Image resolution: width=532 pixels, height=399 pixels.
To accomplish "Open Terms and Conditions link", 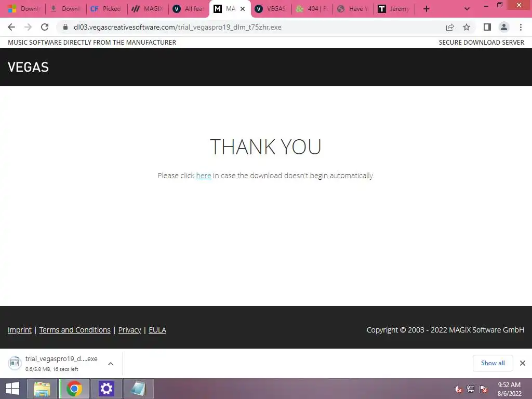I will coord(75,330).
